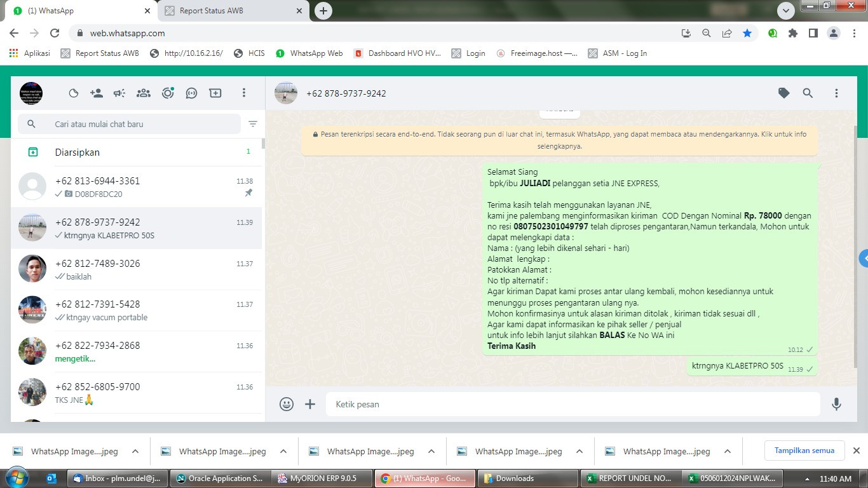This screenshot has width=868, height=488.
Task: Start a new chat with plus icon
Action: [x=215, y=93]
